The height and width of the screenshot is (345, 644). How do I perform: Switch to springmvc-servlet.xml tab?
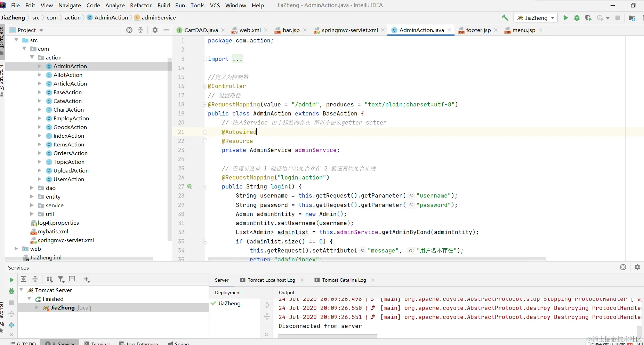click(349, 30)
